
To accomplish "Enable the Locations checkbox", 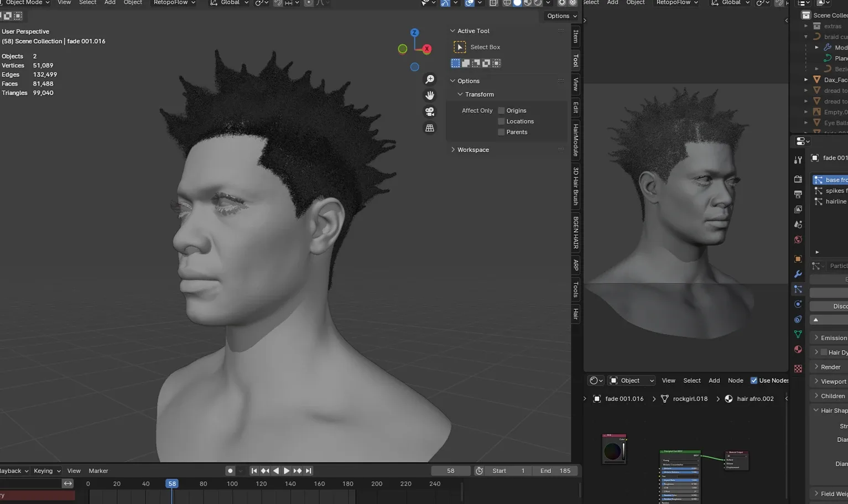I will (501, 121).
